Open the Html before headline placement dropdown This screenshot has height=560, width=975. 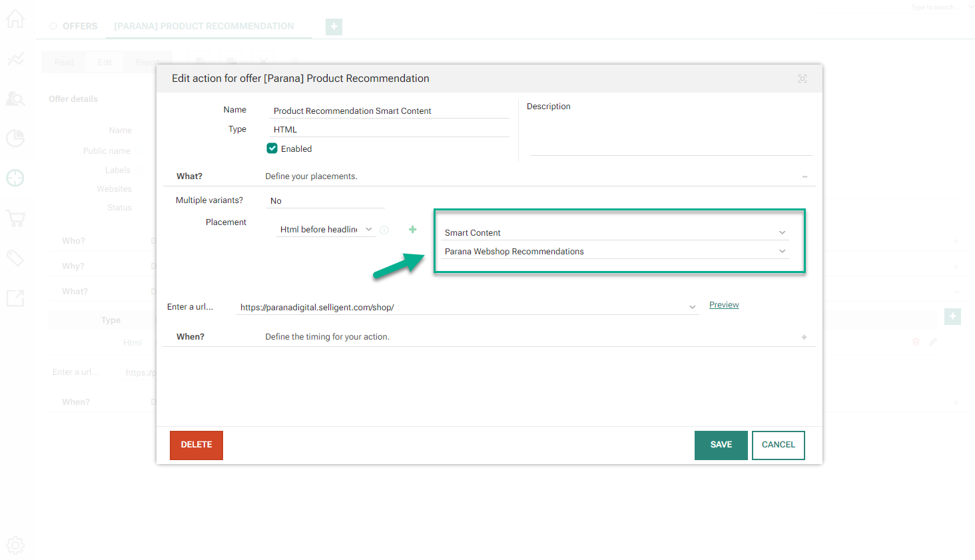pos(325,230)
